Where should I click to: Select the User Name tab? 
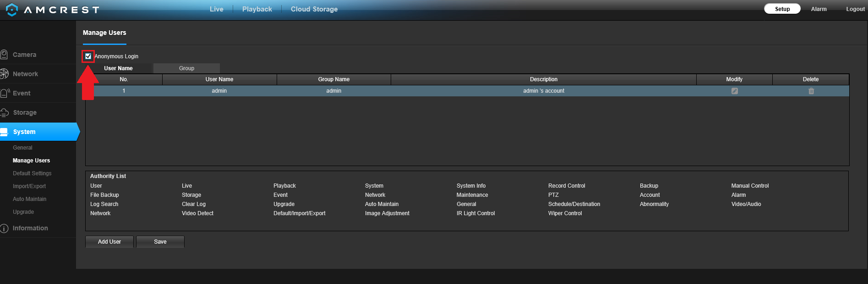point(118,68)
